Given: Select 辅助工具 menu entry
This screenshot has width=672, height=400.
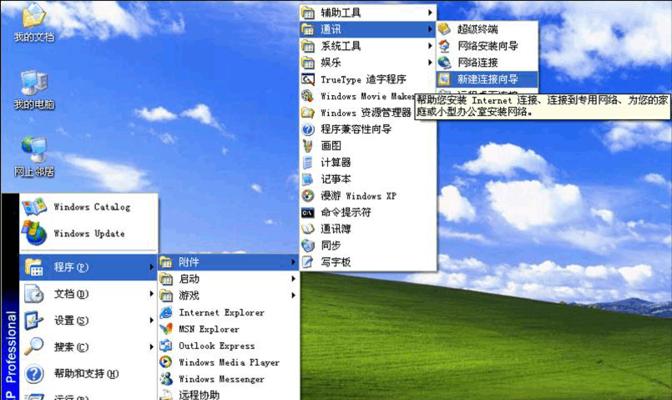Looking at the screenshot, I should (x=368, y=13).
